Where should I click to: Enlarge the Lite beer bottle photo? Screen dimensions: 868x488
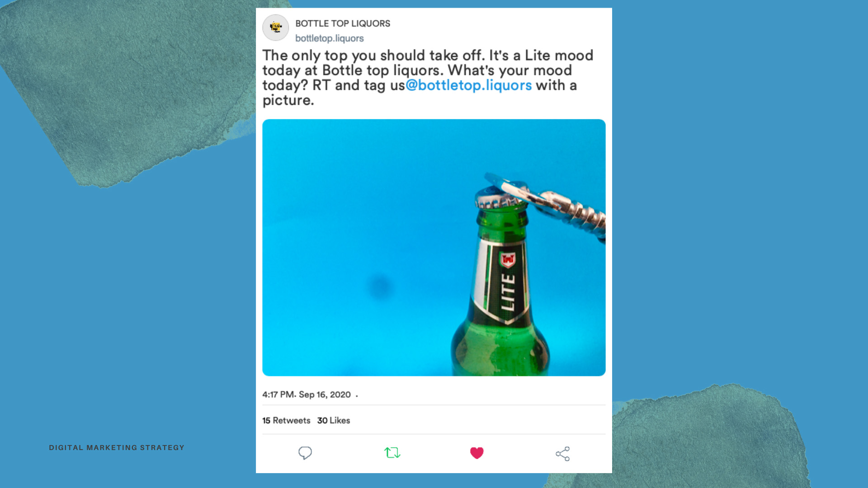(x=434, y=248)
